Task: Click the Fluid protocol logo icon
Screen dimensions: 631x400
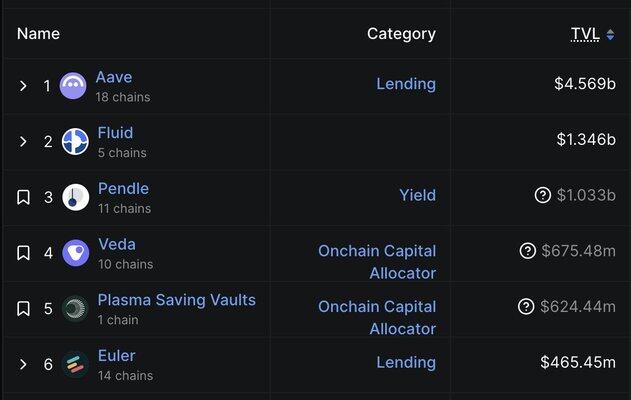Action: pos(75,141)
